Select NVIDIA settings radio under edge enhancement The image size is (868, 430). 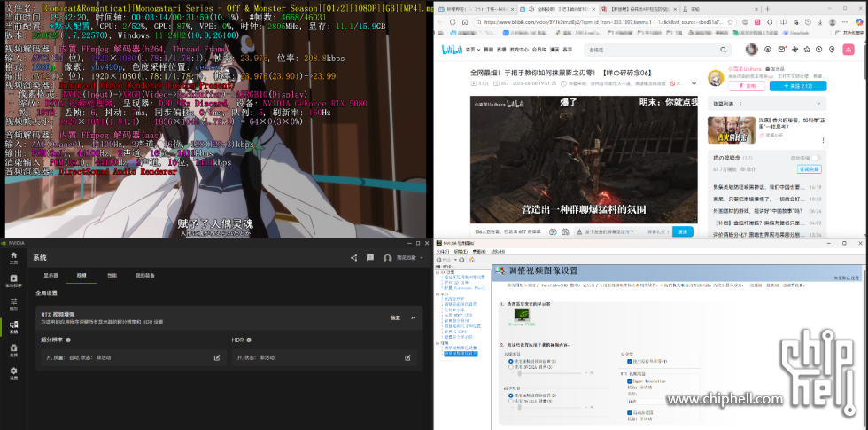pyautogui.click(x=511, y=367)
